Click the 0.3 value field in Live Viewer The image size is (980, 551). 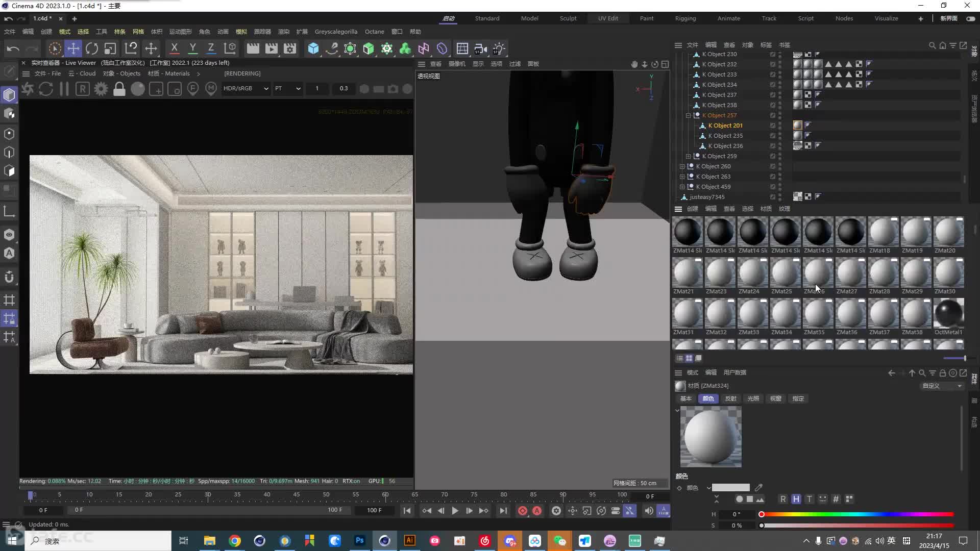(344, 88)
